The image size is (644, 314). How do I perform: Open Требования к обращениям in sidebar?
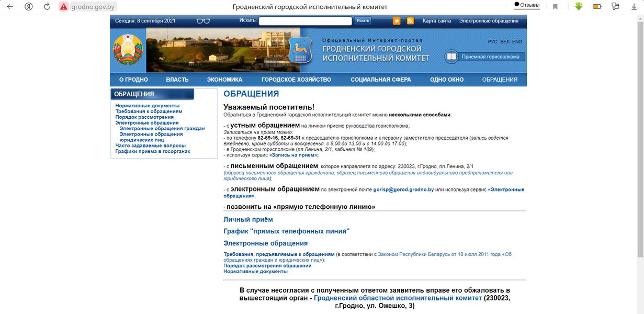point(149,111)
